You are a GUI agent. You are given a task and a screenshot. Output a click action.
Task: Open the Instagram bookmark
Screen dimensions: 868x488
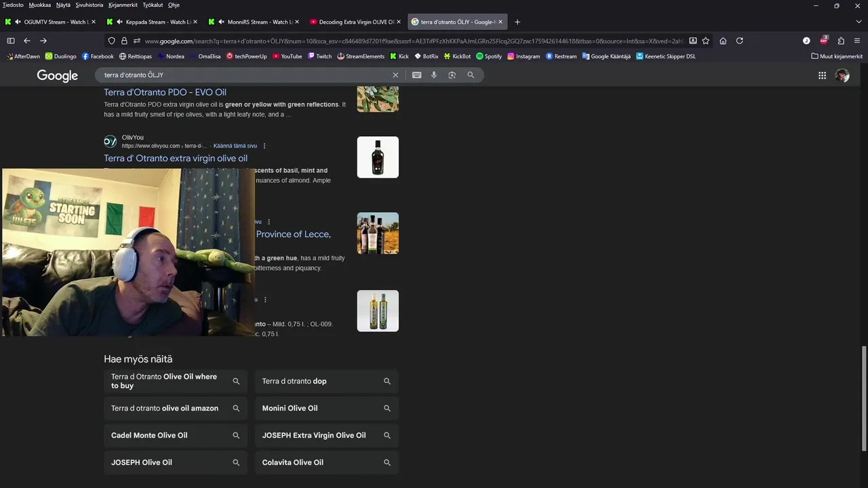pyautogui.click(x=524, y=56)
